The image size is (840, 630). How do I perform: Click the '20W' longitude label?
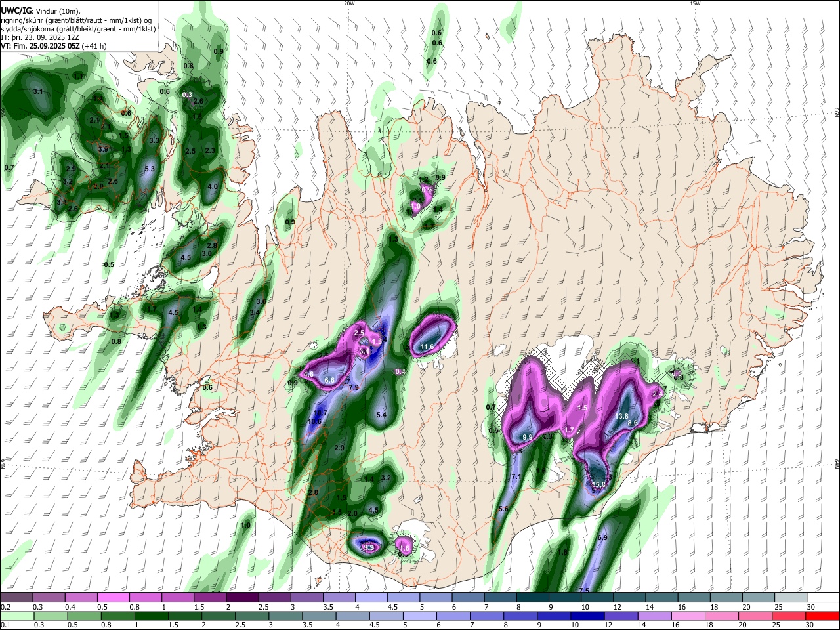tap(349, 3)
